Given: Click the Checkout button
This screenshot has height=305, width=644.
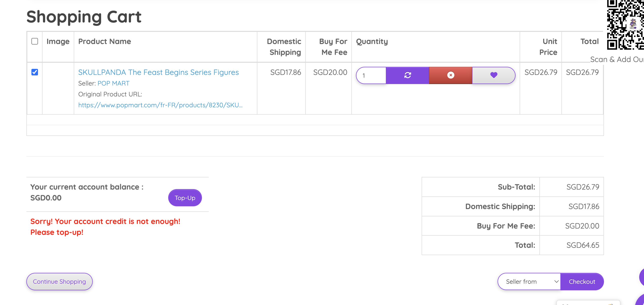Looking at the screenshot, I should [x=582, y=281].
